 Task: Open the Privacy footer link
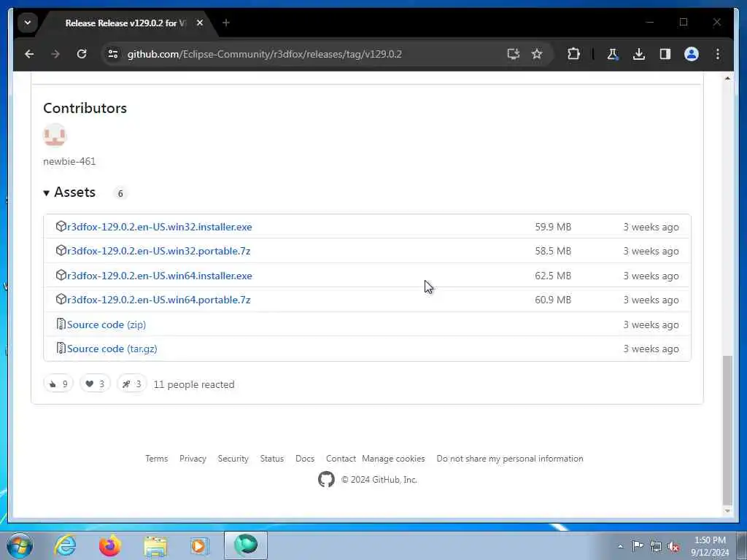193,459
